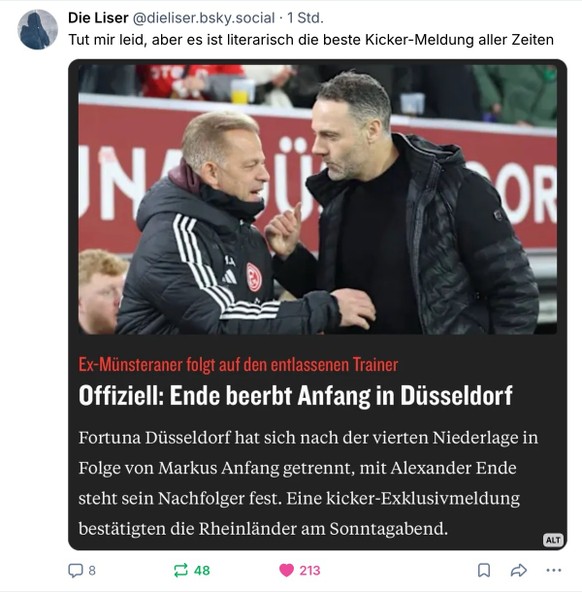Unlike the post via pink heart icon

coord(286,570)
